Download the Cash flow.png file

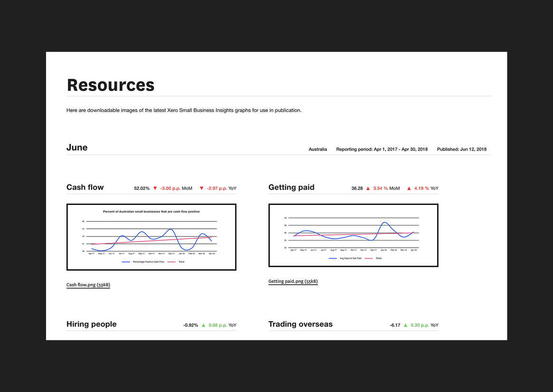coord(88,285)
